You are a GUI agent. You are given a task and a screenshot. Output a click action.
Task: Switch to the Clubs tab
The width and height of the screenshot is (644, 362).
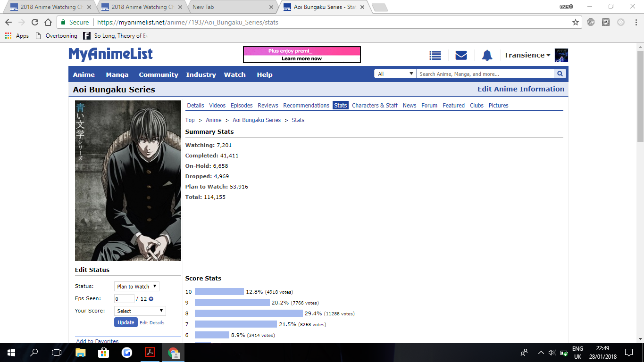[477, 106]
